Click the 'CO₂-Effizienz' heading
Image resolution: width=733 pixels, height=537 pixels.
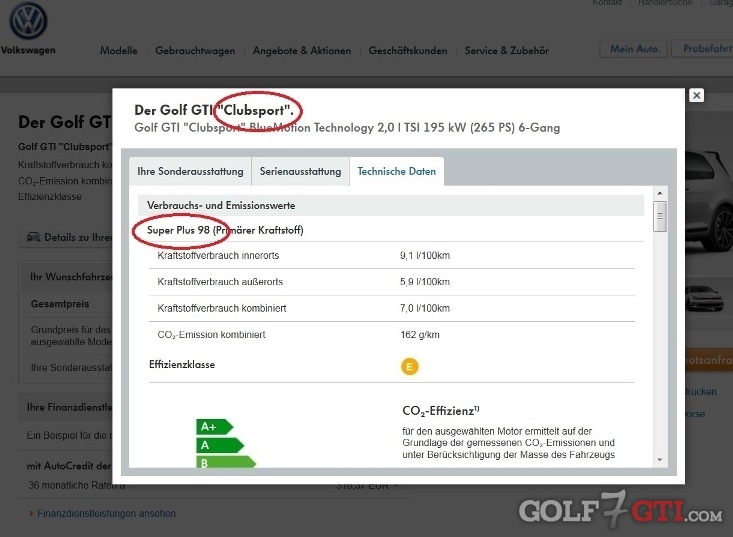[x=440, y=411]
